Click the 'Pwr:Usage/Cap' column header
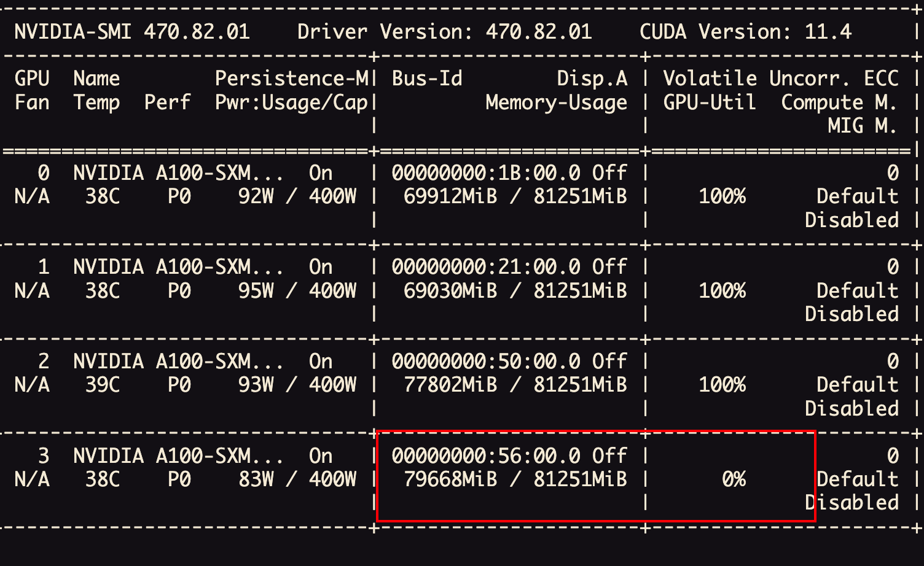 (292, 103)
